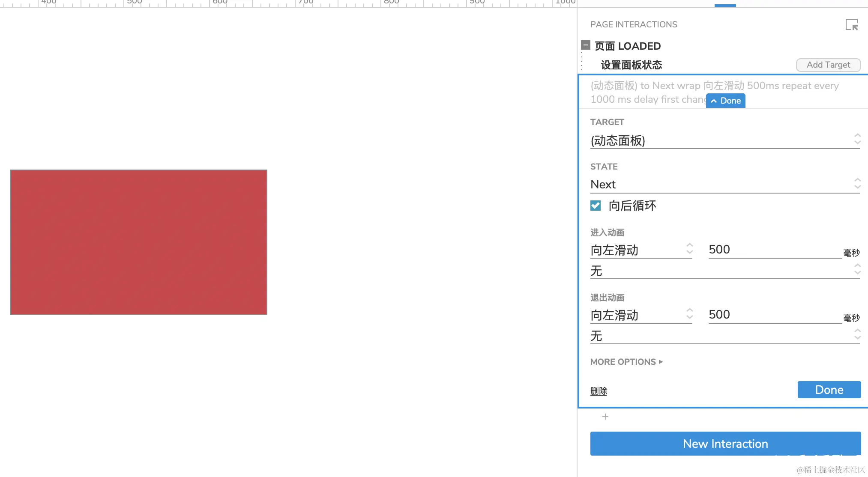Image resolution: width=868 pixels, height=477 pixels.
Task: Select the red rectangle on the canvas
Action: (x=139, y=242)
